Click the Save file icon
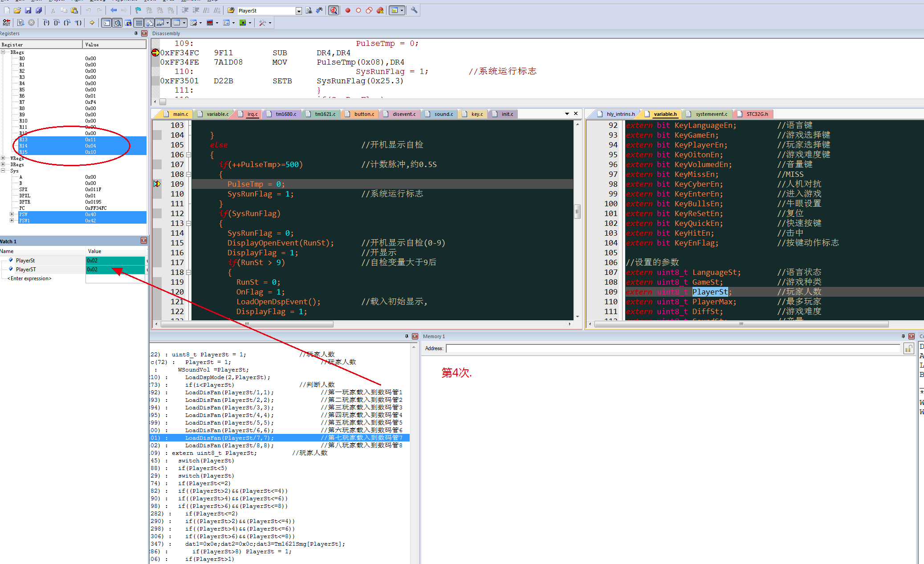Image resolution: width=924 pixels, height=564 pixels. coord(28,10)
